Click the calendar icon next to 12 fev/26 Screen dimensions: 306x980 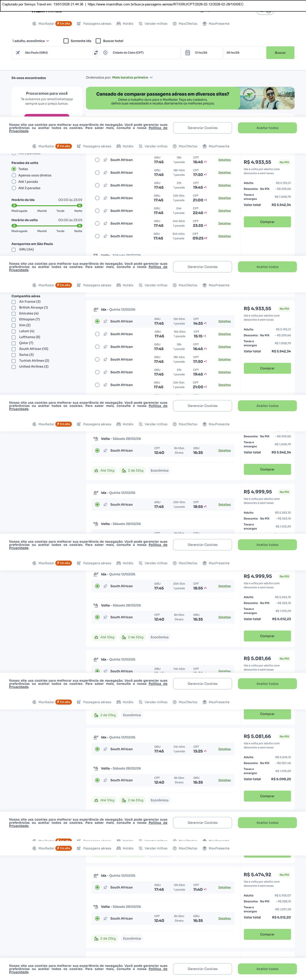click(x=188, y=53)
